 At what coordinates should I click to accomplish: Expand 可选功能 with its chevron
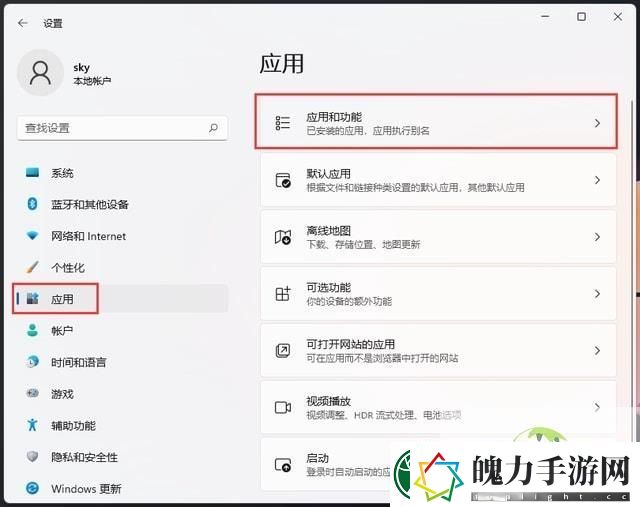click(597, 294)
